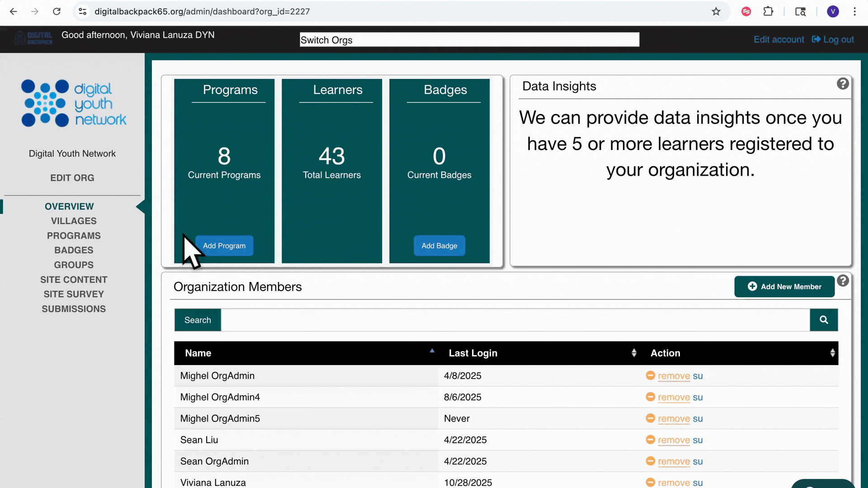
Task: Click remove link for Mighel OrgAdmin
Action: point(674,376)
